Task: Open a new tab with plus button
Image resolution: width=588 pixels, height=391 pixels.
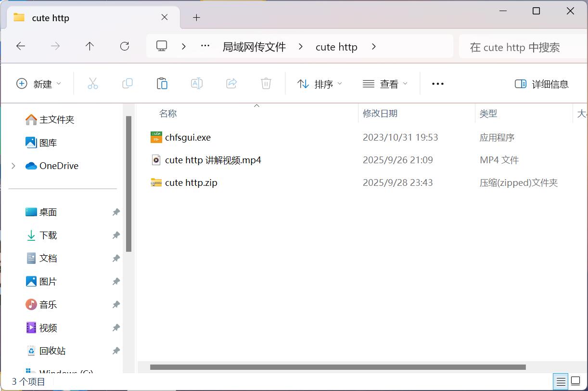Action: [x=196, y=18]
